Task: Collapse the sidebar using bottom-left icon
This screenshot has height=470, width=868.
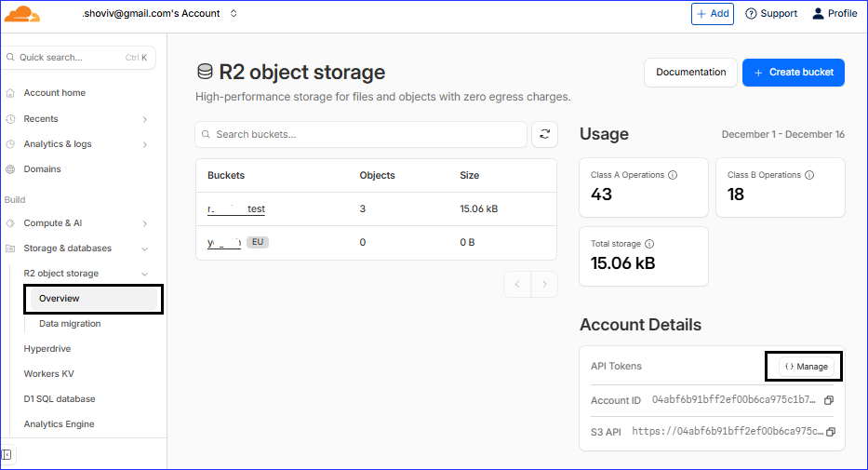Action: pos(7,454)
